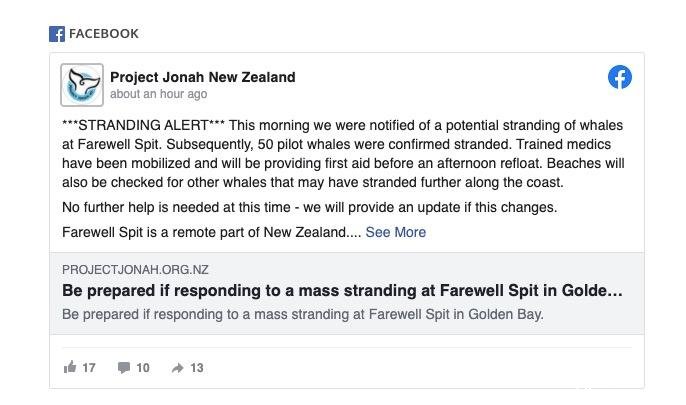Click the 'about an hour ago' timestamp
686x405 pixels.
[x=158, y=94]
